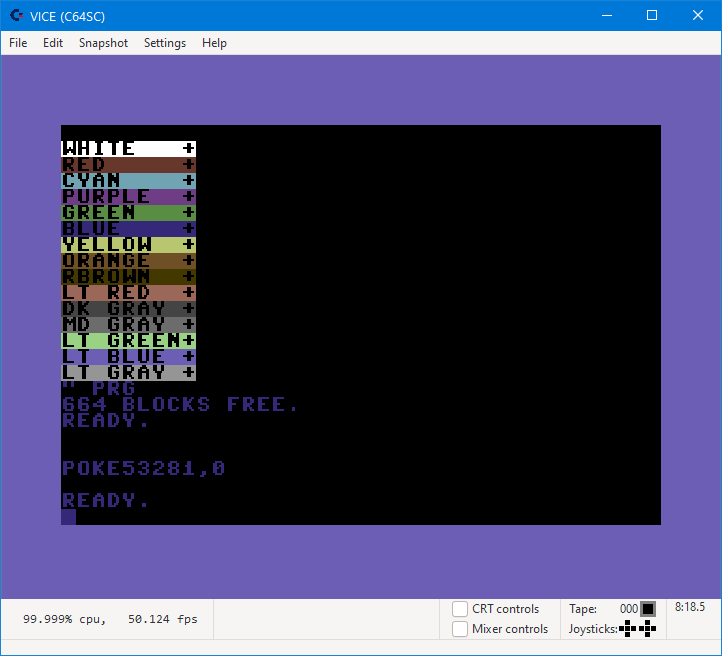Click the VICE Commodore logo icon
The width and height of the screenshot is (722, 656).
[x=17, y=16]
